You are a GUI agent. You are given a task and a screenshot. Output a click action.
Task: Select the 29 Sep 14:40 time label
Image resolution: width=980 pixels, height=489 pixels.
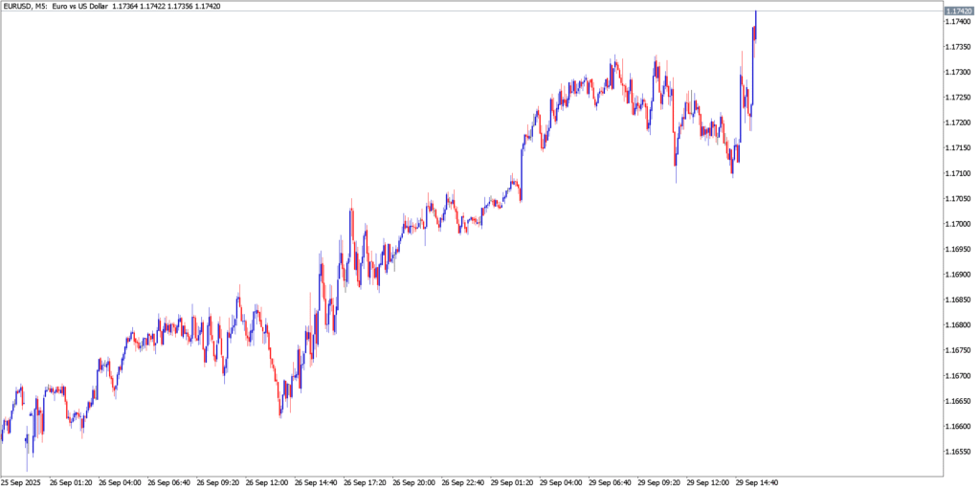(757, 482)
